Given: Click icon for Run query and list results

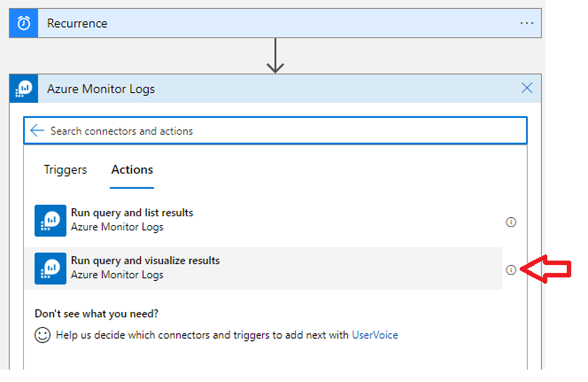Looking at the screenshot, I should [x=50, y=220].
